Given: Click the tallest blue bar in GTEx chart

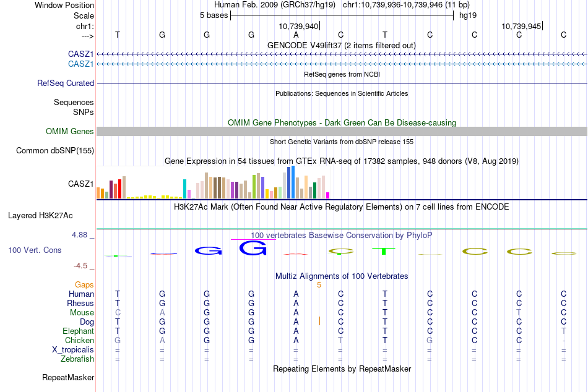Looking at the screenshot, I should (x=293, y=182).
